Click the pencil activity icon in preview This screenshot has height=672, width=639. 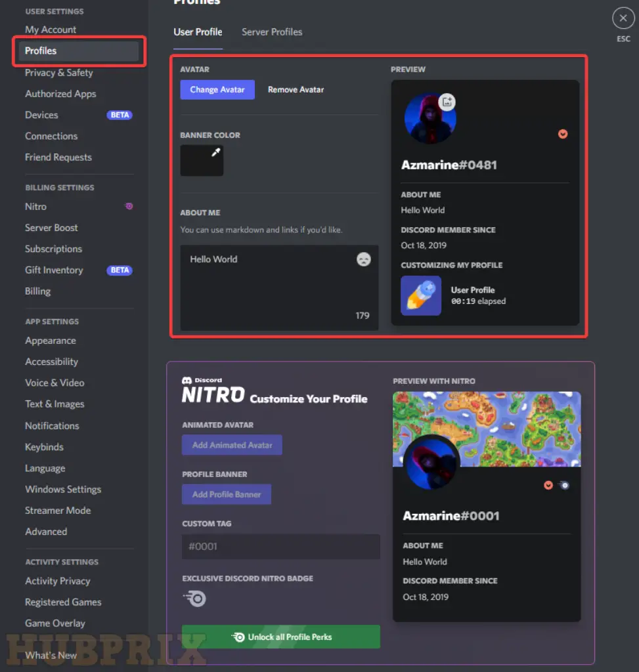coord(421,296)
